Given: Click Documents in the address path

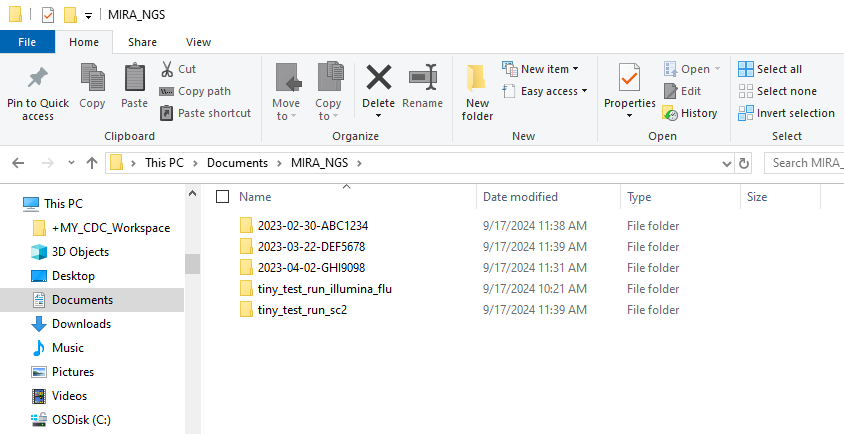Looking at the screenshot, I should 237,163.
